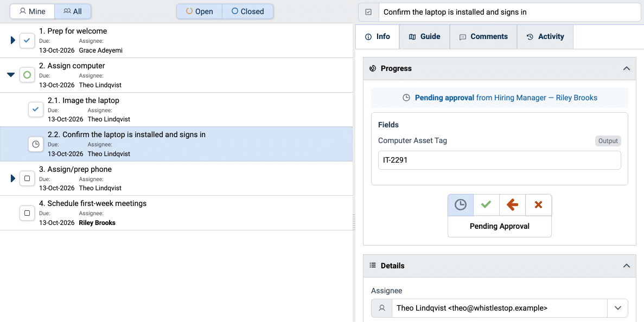The image size is (644, 322).
Task: Open the Assignee dropdown arrow
Action: (x=618, y=308)
